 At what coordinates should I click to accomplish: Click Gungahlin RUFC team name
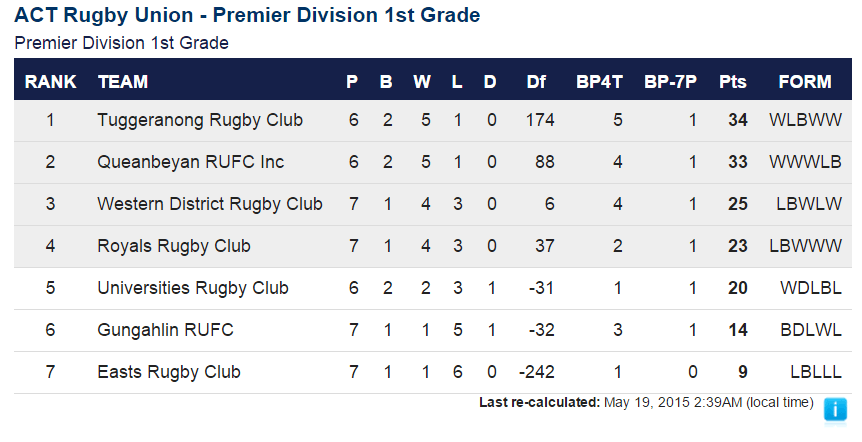tap(165, 330)
